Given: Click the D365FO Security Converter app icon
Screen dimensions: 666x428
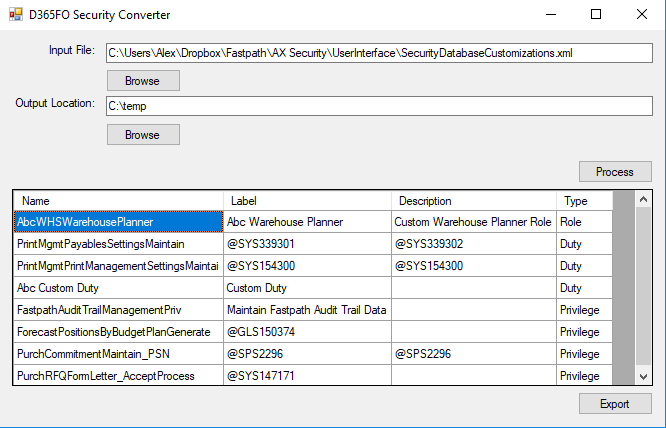Looking at the screenshot, I should [16, 14].
